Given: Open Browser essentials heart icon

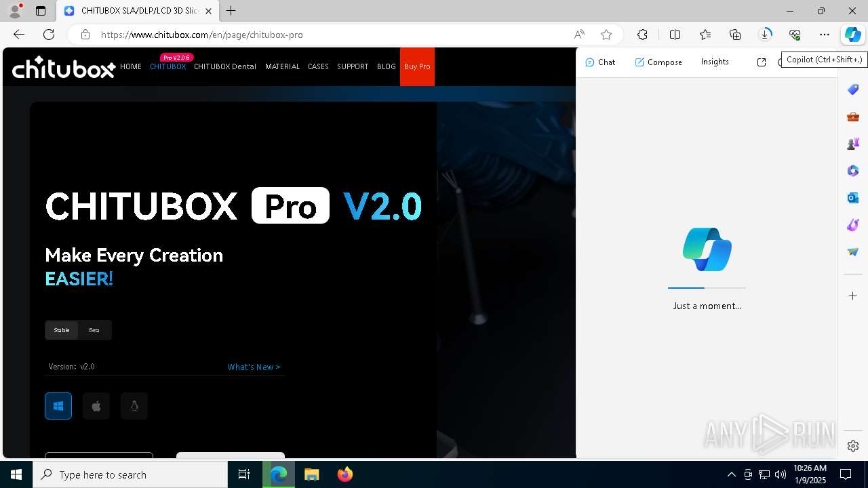Looking at the screenshot, I should pyautogui.click(x=795, y=35).
